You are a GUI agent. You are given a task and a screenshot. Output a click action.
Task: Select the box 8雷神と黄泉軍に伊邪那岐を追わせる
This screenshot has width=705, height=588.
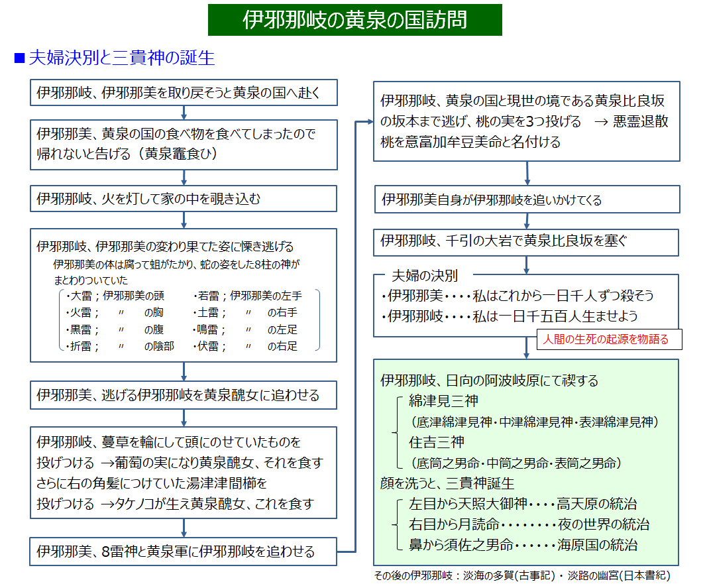(184, 551)
